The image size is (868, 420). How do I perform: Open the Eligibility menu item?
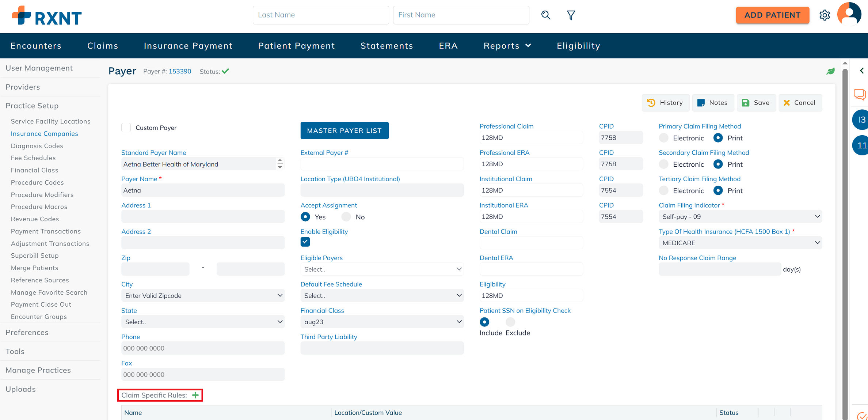[x=578, y=46]
